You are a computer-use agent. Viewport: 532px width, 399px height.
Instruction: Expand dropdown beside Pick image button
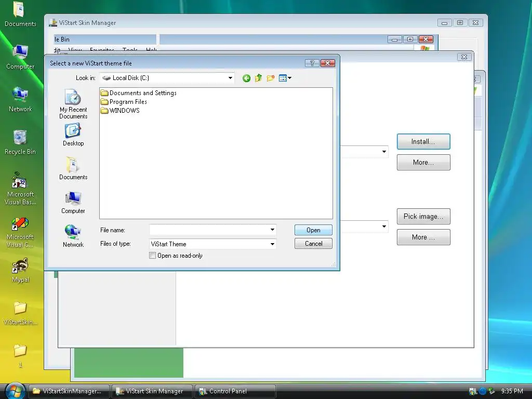pos(384,227)
